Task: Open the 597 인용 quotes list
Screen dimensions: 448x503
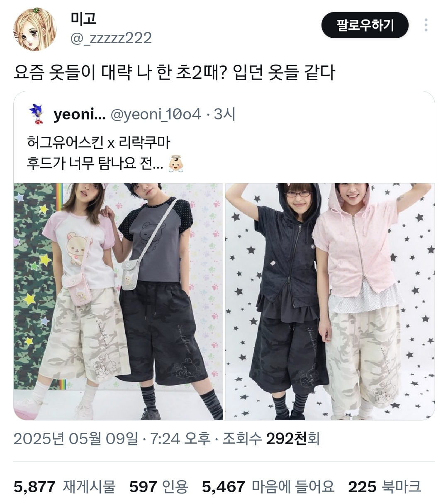Action: (158, 486)
